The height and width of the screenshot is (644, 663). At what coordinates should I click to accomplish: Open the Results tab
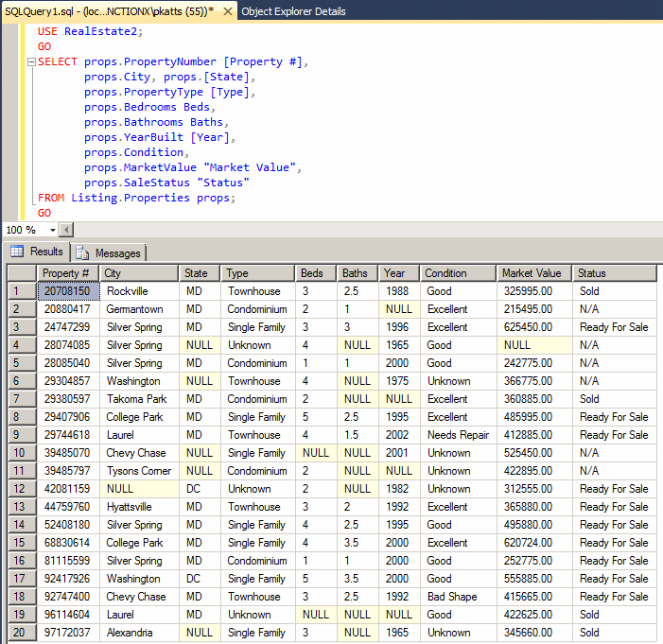coord(37,252)
